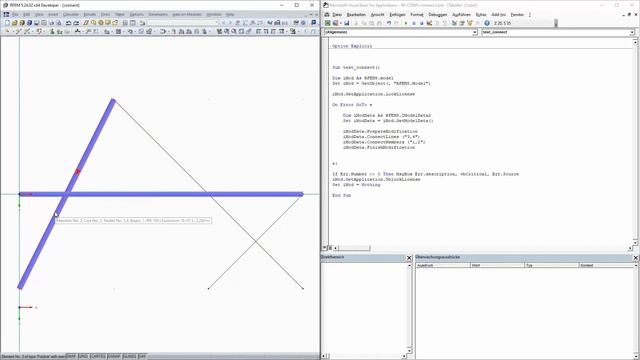Toggle OSNAP in RFEM status bar

click(114, 356)
